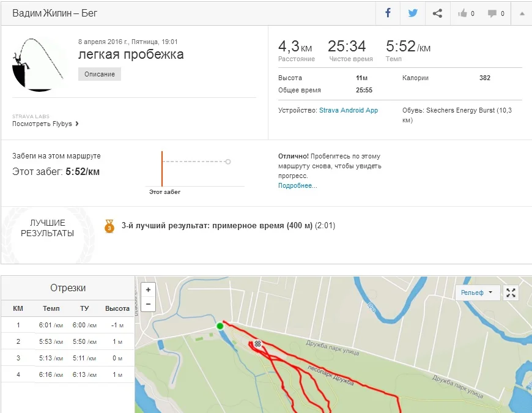Click the Описание button
The image size is (532, 413).
point(100,74)
